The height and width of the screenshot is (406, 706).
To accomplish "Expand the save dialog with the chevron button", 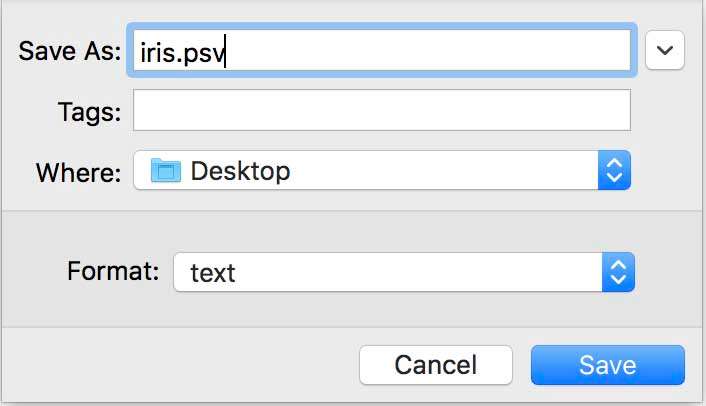I will 665,50.
